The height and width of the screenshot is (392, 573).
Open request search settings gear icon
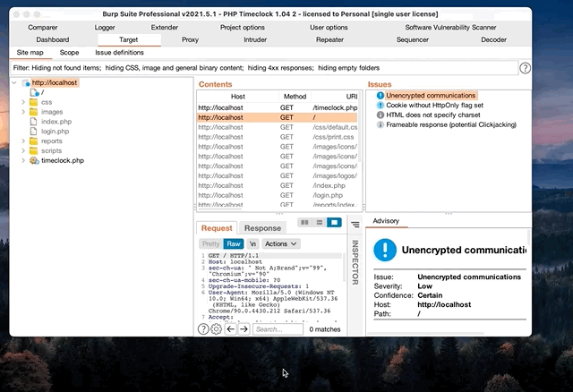coord(217,329)
